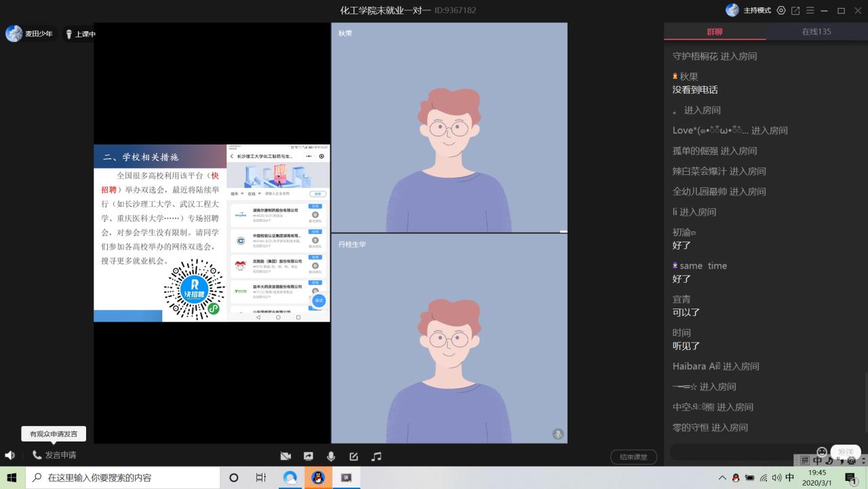The width and height of the screenshot is (868, 489).
Task: Click the chat message input field
Action: point(739,452)
